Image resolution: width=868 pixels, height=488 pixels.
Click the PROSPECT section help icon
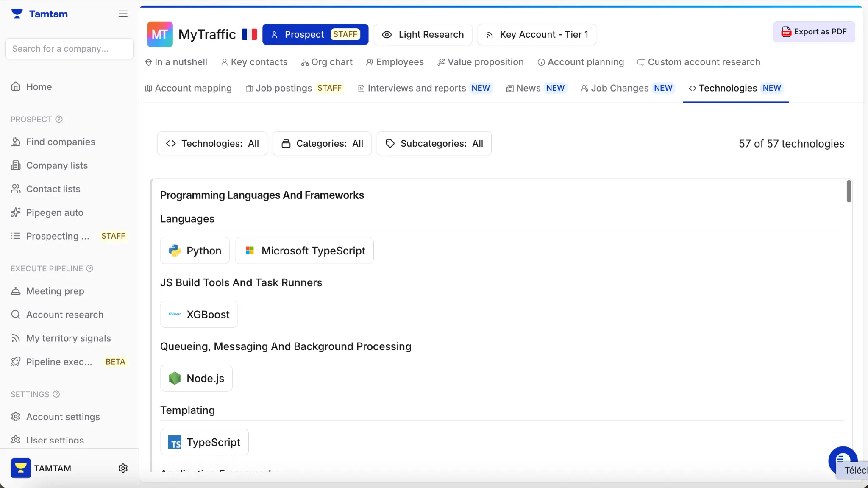pos(59,119)
